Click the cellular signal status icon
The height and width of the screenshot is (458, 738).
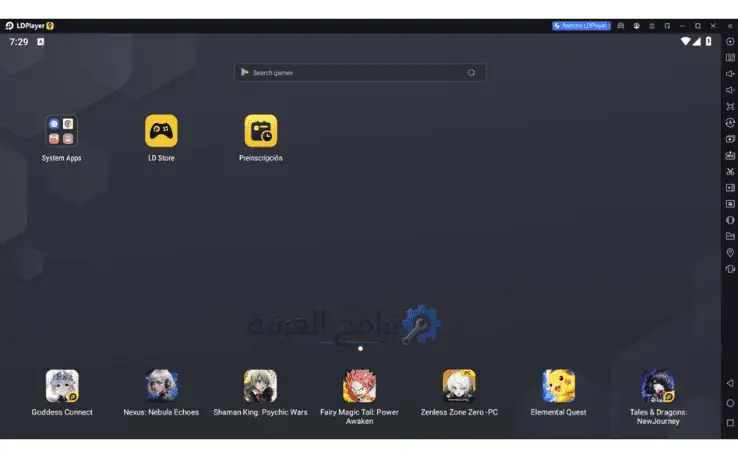pos(697,41)
